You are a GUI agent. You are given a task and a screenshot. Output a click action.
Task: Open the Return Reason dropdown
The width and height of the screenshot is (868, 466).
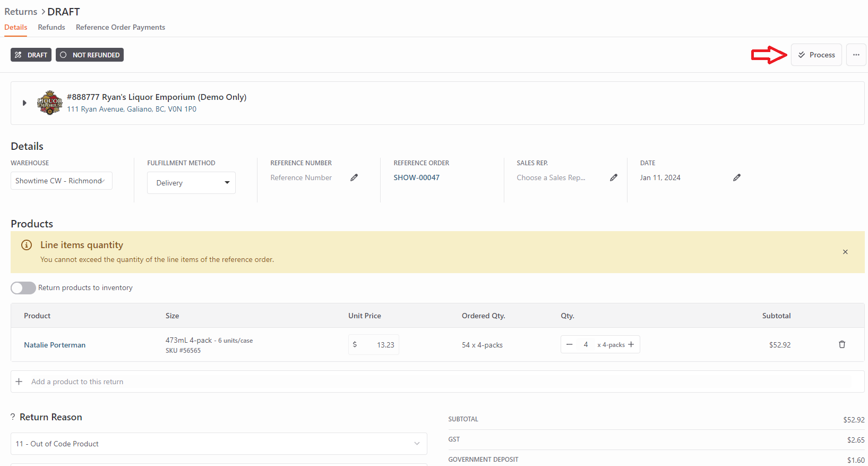click(219, 444)
